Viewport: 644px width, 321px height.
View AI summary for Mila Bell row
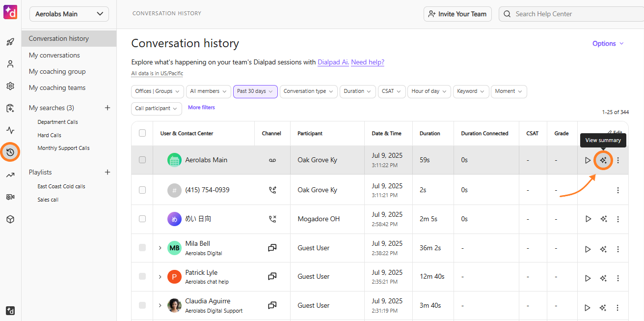point(603,249)
